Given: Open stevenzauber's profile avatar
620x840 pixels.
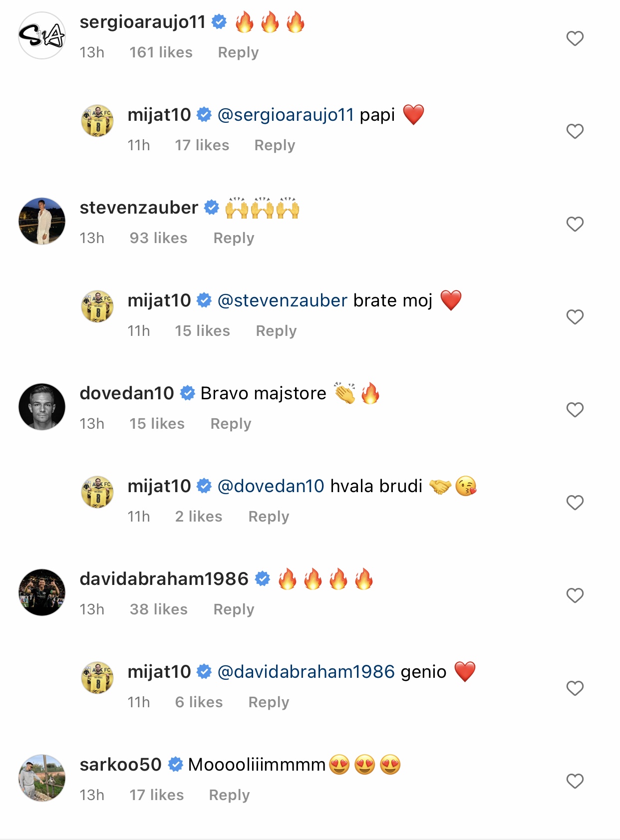Looking at the screenshot, I should [42, 221].
